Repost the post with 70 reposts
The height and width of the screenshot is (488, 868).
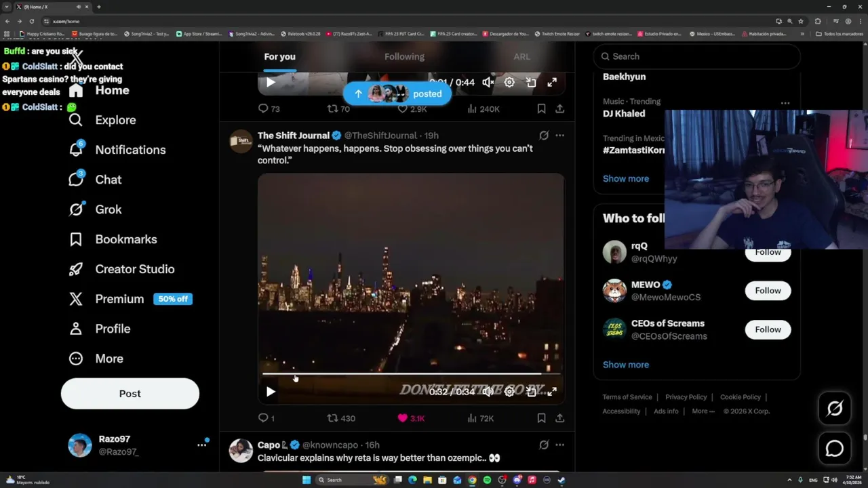point(338,108)
